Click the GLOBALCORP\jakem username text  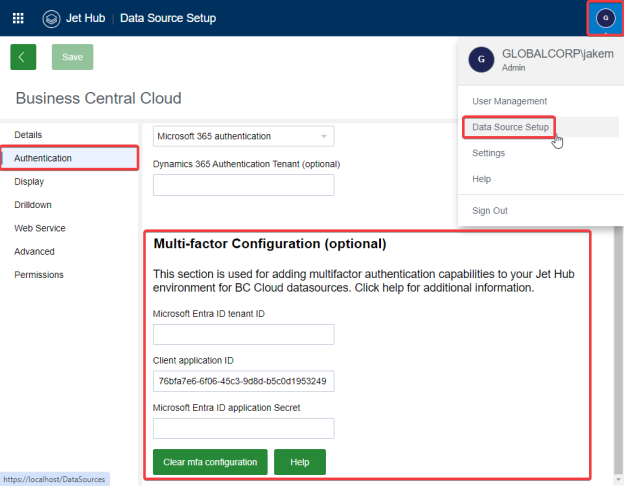click(558, 54)
